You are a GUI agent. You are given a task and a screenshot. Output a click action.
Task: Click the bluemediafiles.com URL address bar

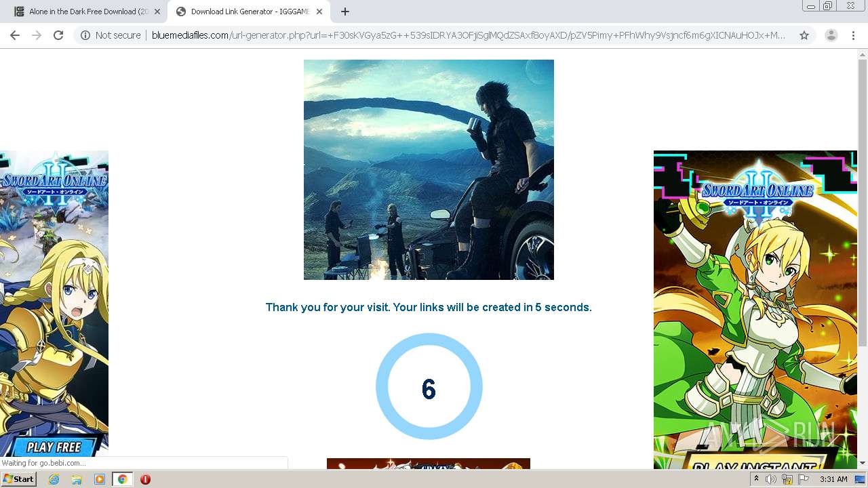[x=468, y=35]
